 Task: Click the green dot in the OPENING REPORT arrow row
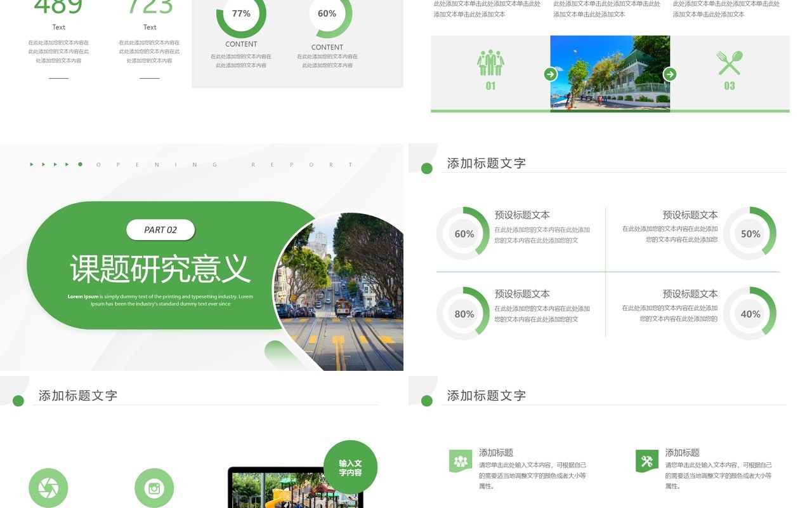click(81, 164)
